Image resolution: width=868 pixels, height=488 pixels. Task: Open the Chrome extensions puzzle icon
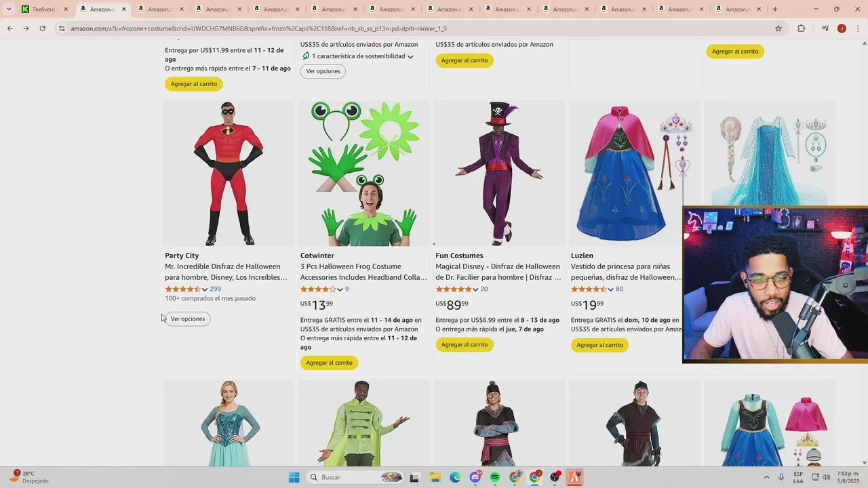click(x=801, y=28)
